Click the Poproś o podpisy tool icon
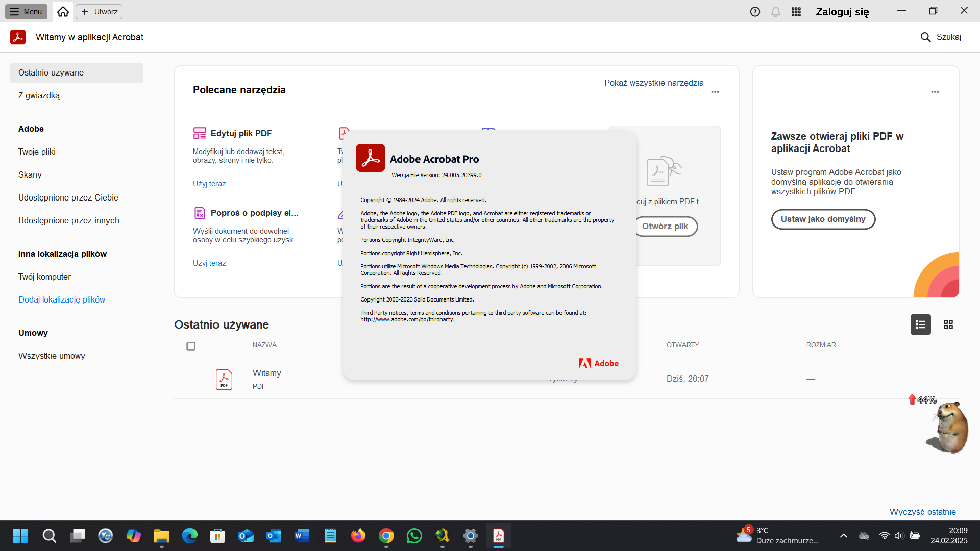The width and height of the screenshot is (980, 551). click(x=200, y=213)
